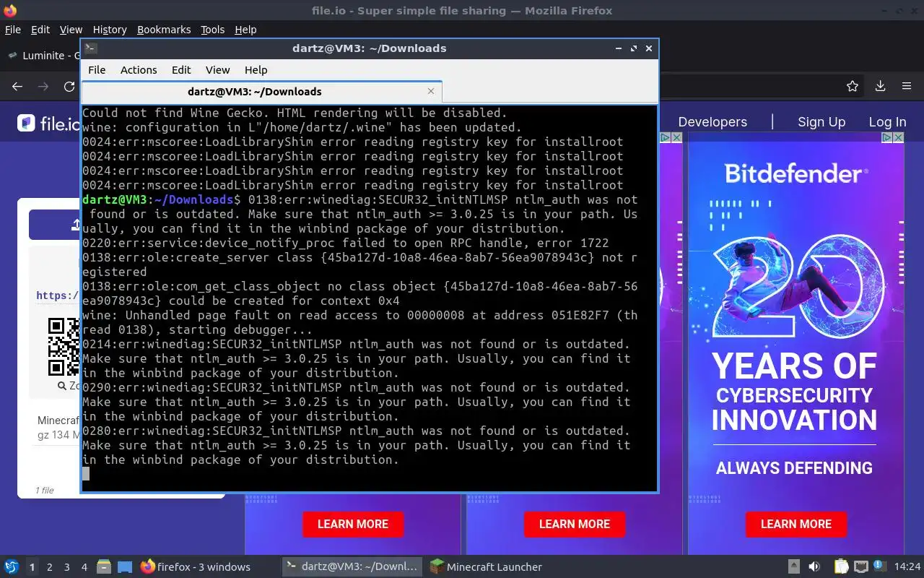Image resolution: width=924 pixels, height=578 pixels.
Task: Open the Firefox hamburger application menu
Action: tap(907, 86)
